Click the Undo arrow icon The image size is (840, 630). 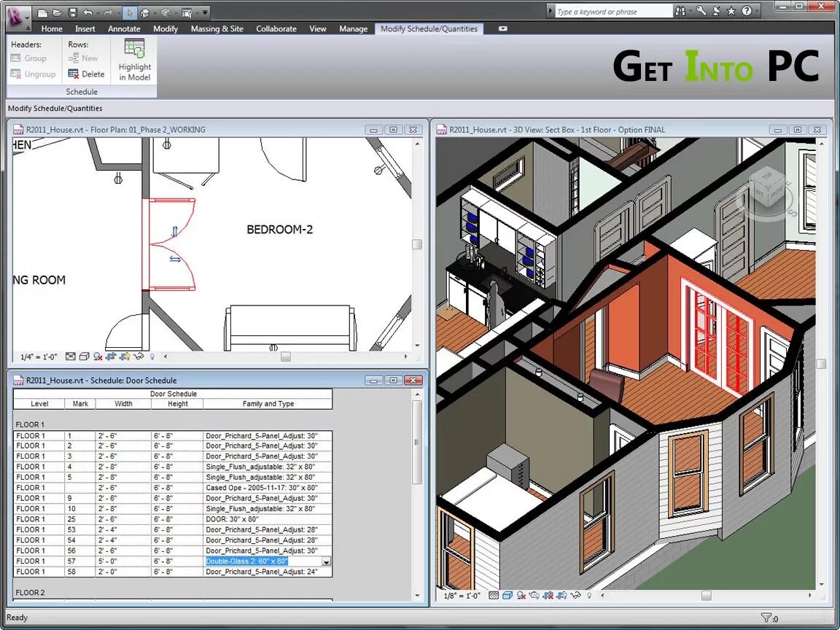[x=87, y=12]
